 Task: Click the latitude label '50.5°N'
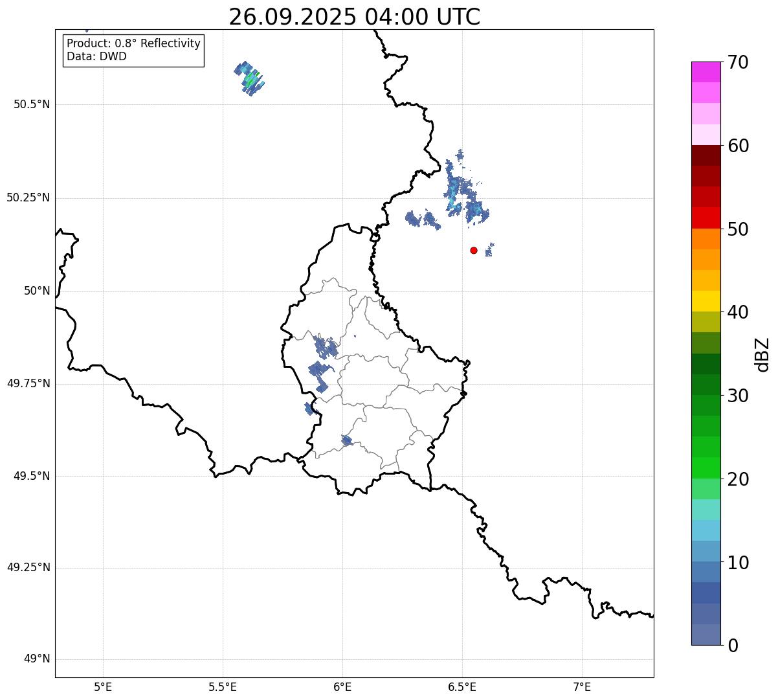[x=32, y=104]
